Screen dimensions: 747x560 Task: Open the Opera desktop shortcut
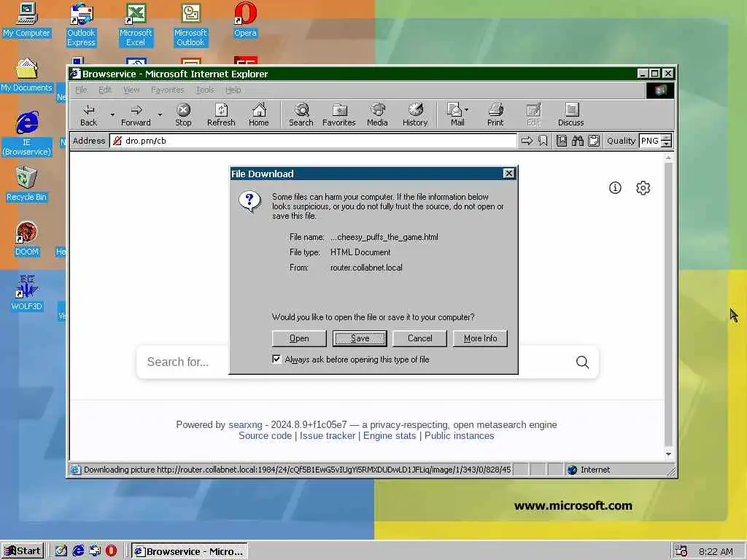coord(245,20)
